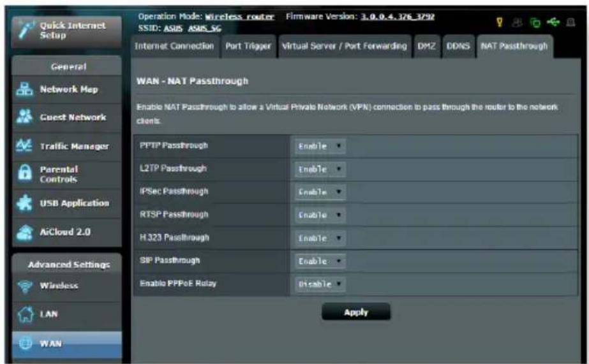This screenshot has width=589, height=364.
Task: Click the AiCloud 2.0 cloud icon
Action: tap(25, 232)
